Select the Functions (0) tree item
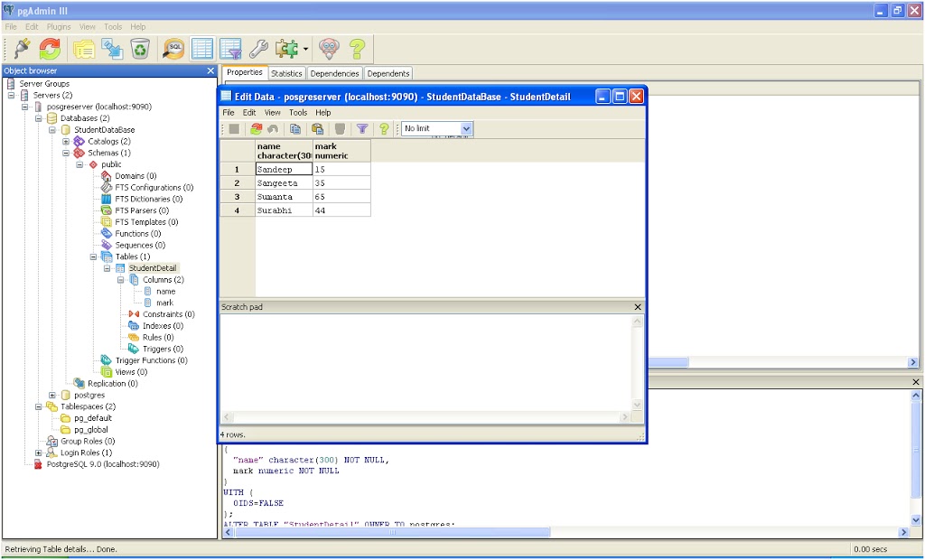925x560 pixels. (137, 234)
